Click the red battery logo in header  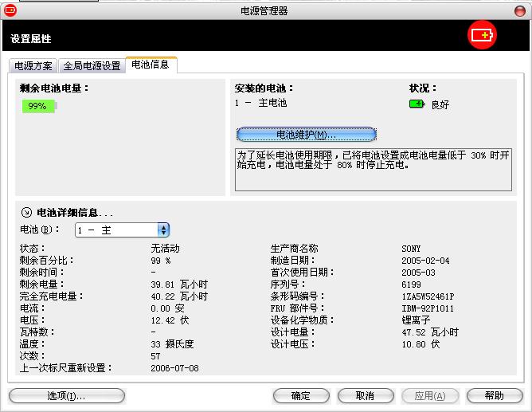pyautogui.click(x=482, y=36)
